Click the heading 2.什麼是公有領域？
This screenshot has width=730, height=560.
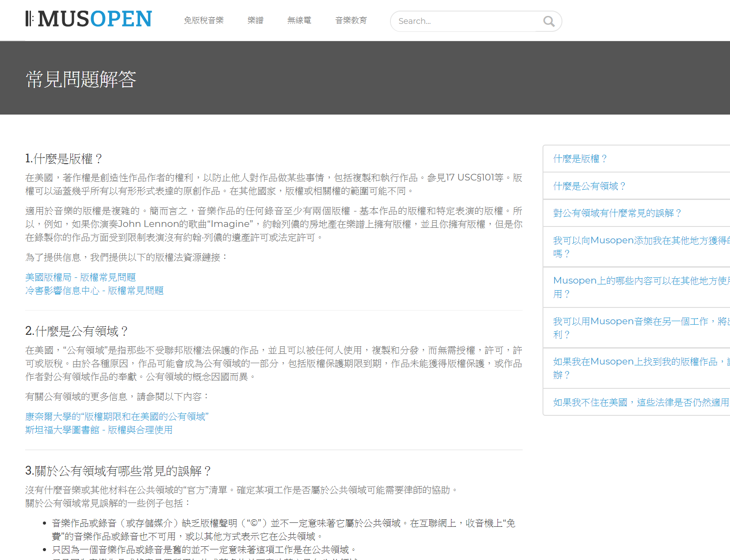[77, 331]
